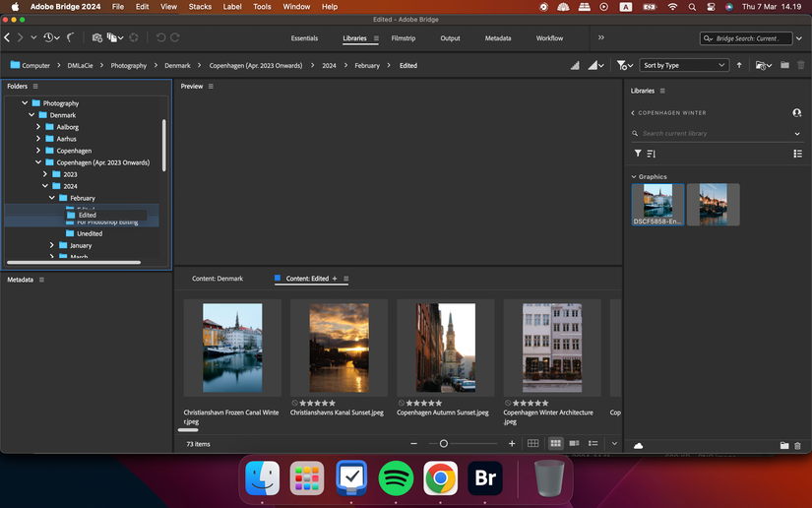This screenshot has height=508, width=812.
Task: Open the recent files clock icon
Action: click(x=48, y=37)
